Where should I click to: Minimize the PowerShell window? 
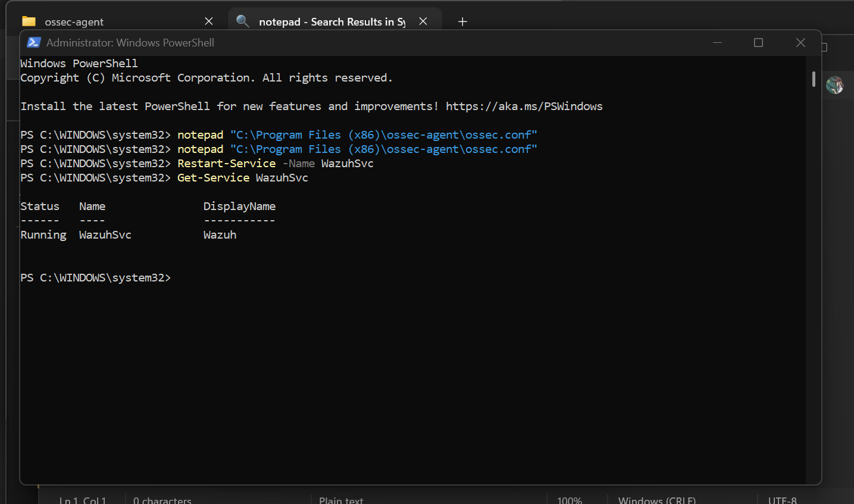[717, 42]
